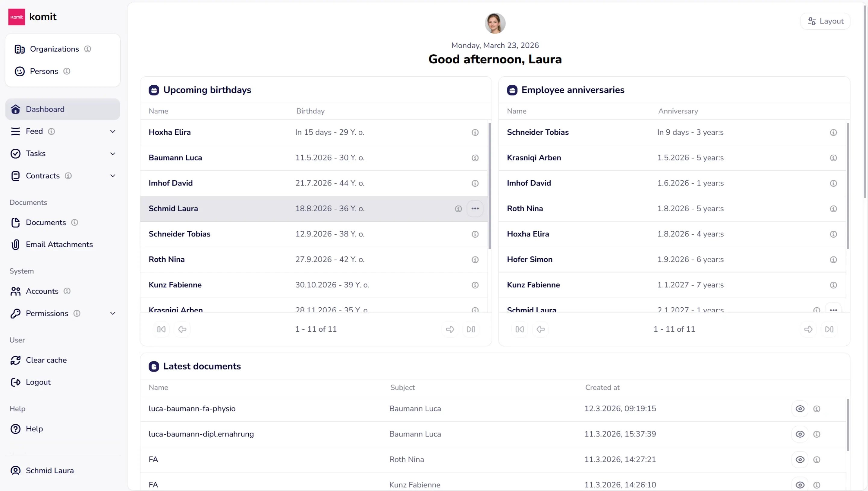
Task: Jump to last page of Employee anniversaries
Action: 829,329
